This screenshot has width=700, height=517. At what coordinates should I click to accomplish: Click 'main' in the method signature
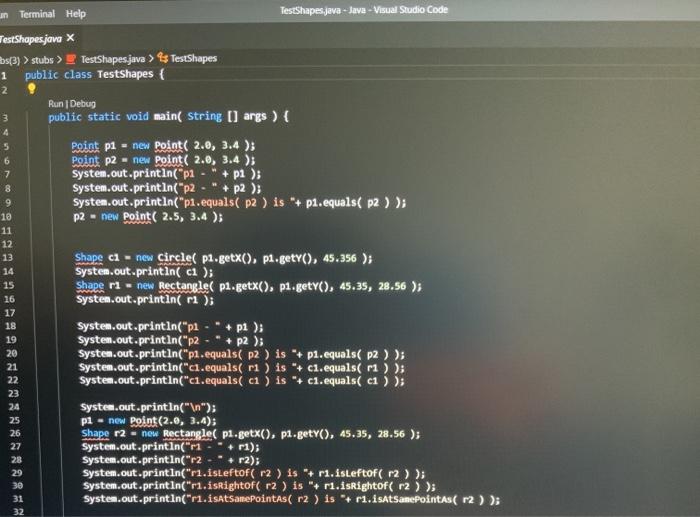(165, 117)
